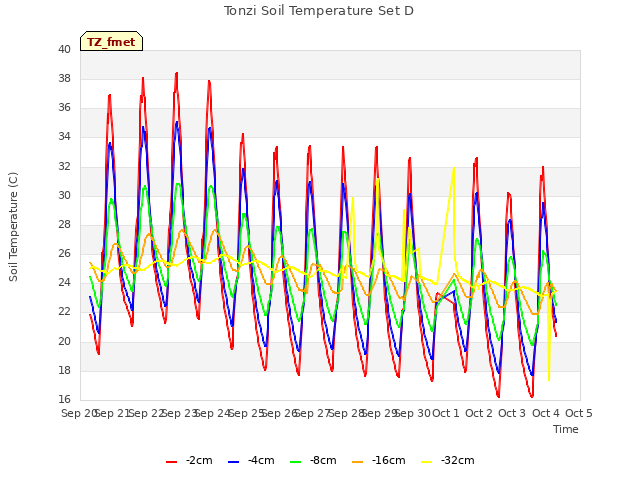Click the Oct 3 x-axis tick label
Viewport: 640px width, 480px height.
coord(512,413)
